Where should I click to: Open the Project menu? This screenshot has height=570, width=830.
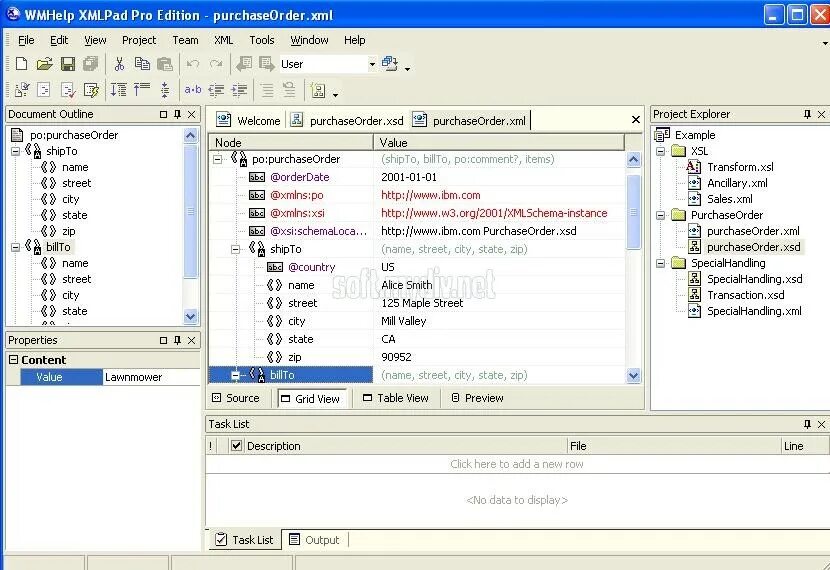coord(139,40)
